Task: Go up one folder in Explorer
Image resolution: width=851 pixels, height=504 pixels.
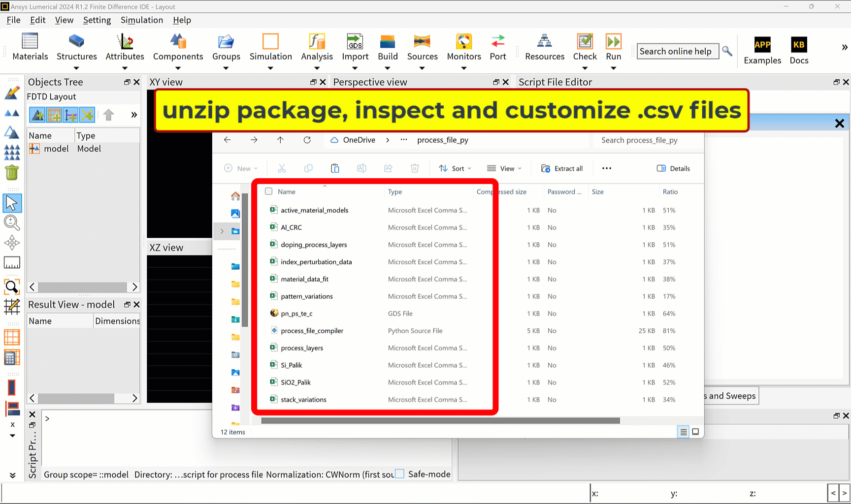Action: [280, 140]
